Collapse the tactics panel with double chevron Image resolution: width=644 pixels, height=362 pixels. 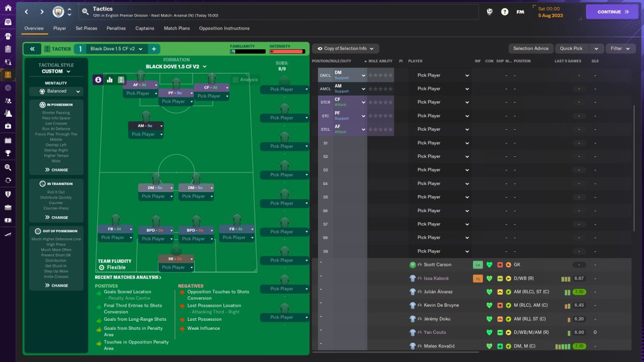[32, 49]
